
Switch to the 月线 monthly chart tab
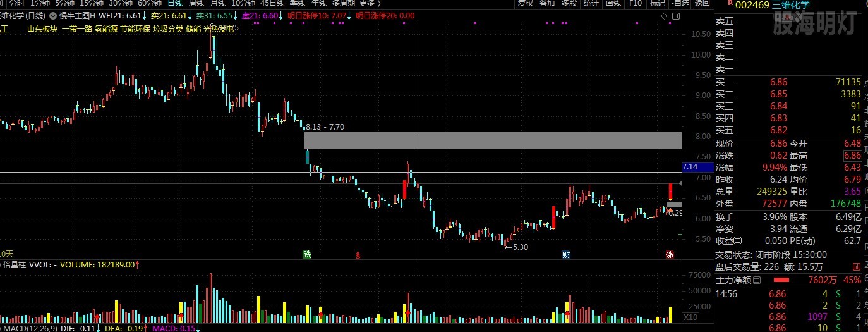(217, 3)
